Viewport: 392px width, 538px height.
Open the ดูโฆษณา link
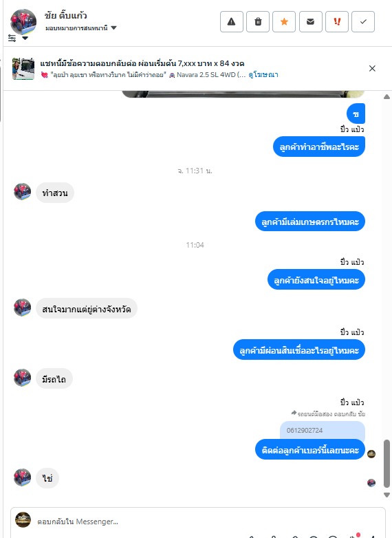tap(263, 74)
